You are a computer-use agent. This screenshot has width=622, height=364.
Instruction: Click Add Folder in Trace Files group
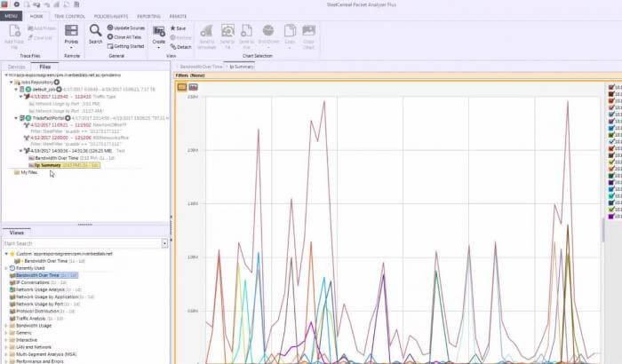[42, 28]
